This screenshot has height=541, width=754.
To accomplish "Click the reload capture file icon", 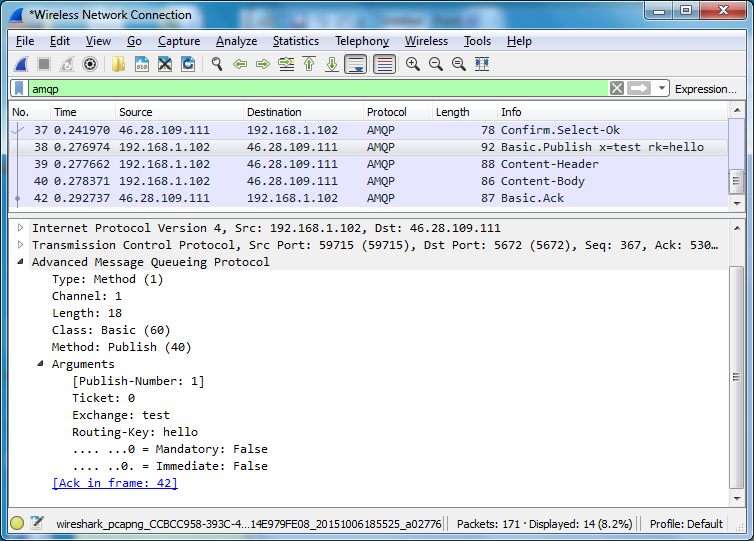I will point(187,64).
